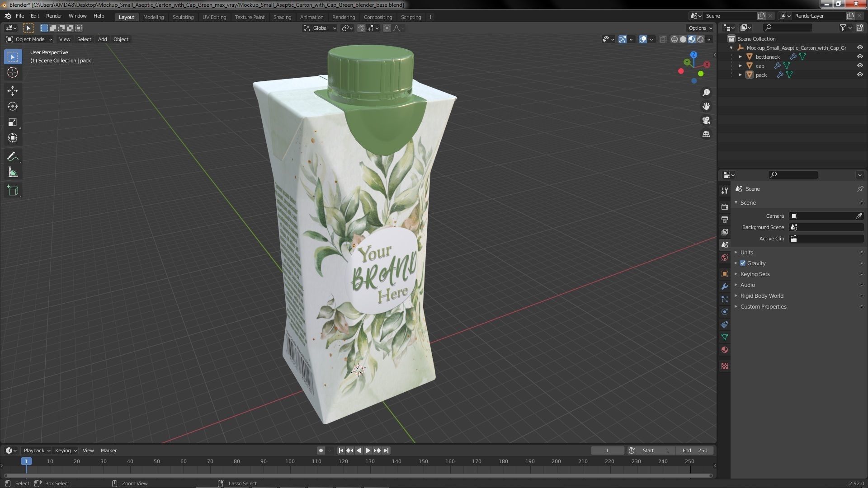Screen dimensions: 868x488
Task: Activate the Rotate tool
Action: (13, 106)
